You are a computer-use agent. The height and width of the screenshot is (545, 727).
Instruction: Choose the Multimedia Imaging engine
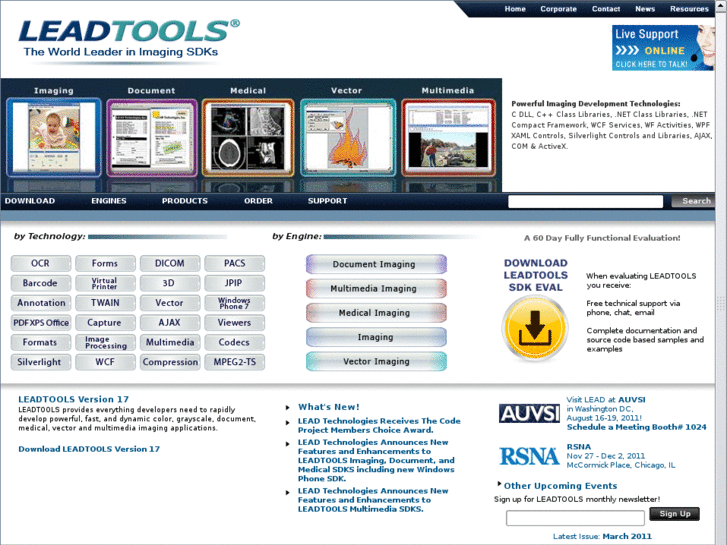pyautogui.click(x=376, y=289)
